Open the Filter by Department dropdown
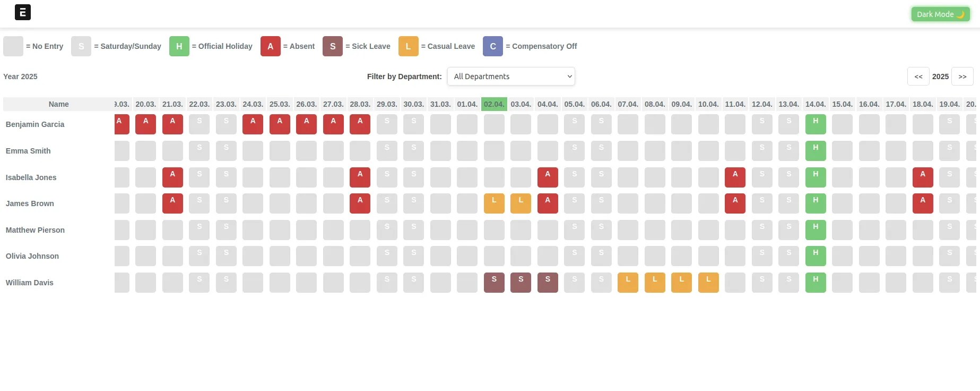Screen dimensions: 980x391 pyautogui.click(x=511, y=76)
